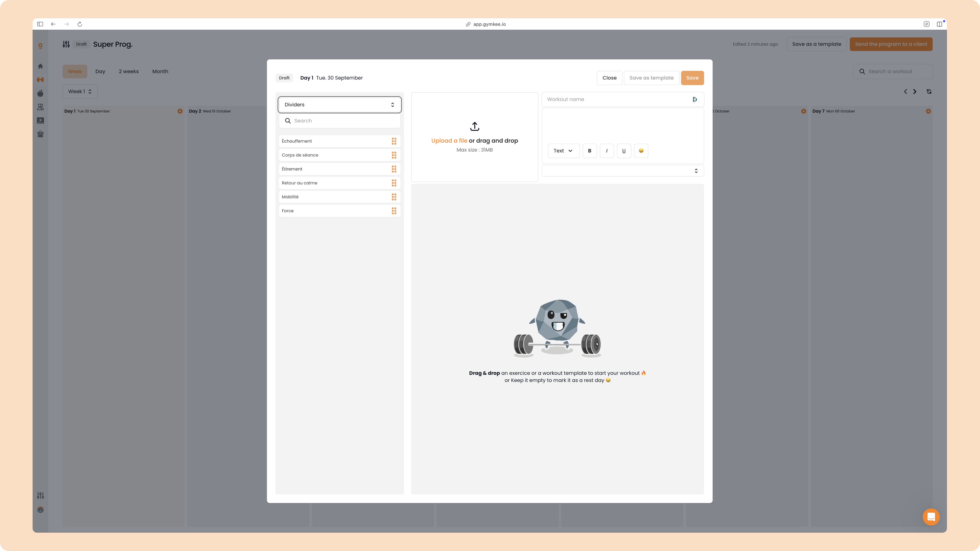Switch to the Month view tab
This screenshot has width=980, height=551.
(x=160, y=71)
